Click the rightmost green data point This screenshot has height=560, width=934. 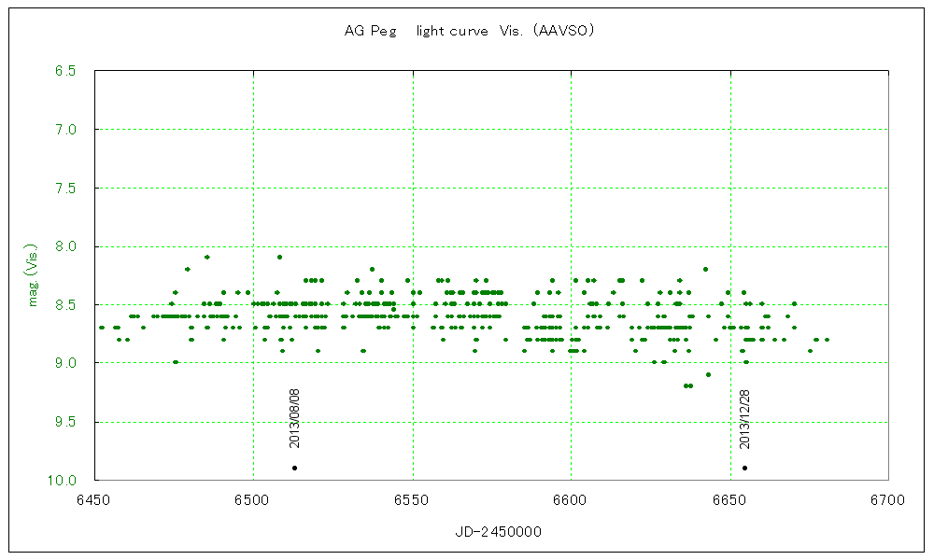(827, 340)
